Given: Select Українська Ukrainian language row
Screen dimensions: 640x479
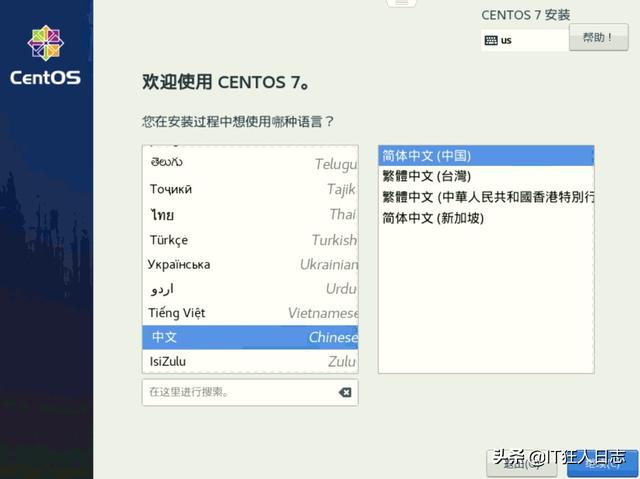Looking at the screenshot, I should [x=250, y=264].
